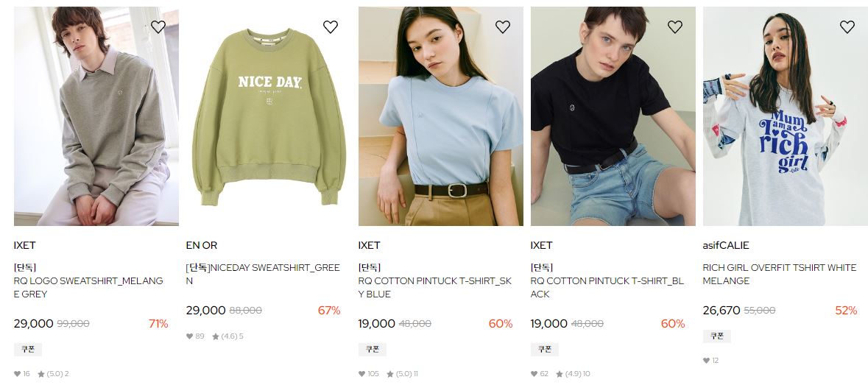Click coupon badge under the grey sweatshirt

pyautogui.click(x=28, y=350)
